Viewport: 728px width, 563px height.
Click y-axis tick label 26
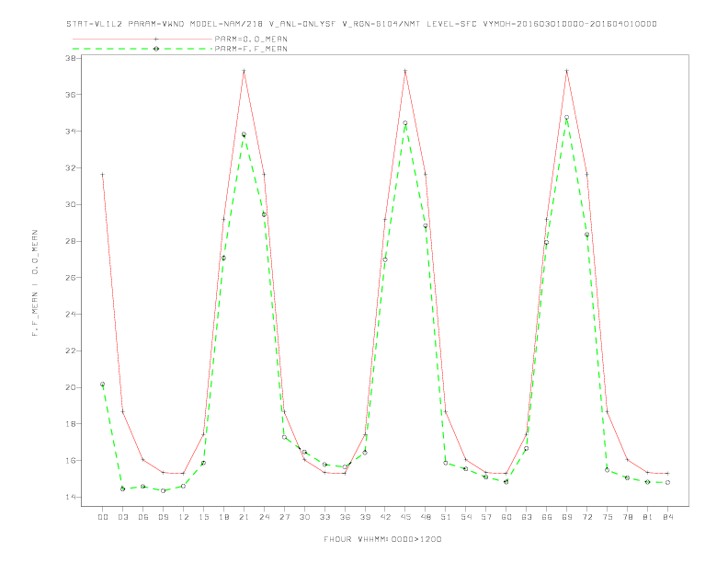point(71,278)
